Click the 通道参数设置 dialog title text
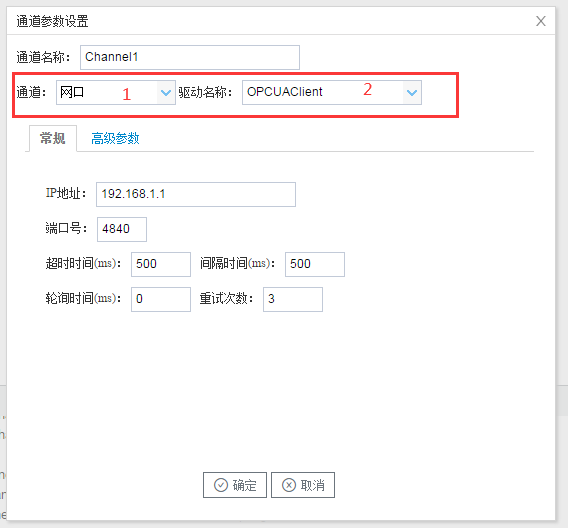 52,21
